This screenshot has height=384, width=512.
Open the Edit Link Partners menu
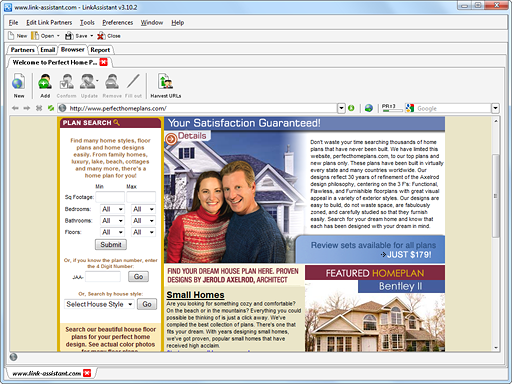49,23
